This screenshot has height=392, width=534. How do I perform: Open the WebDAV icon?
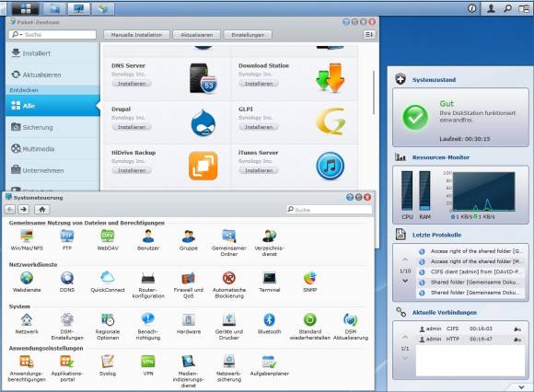108,236
